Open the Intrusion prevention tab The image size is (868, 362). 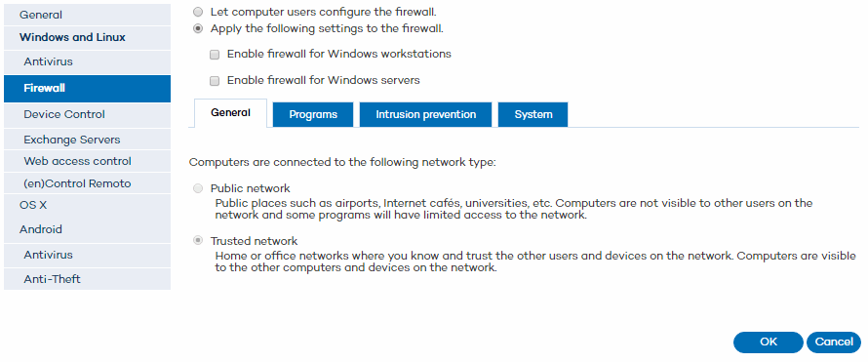(x=425, y=114)
